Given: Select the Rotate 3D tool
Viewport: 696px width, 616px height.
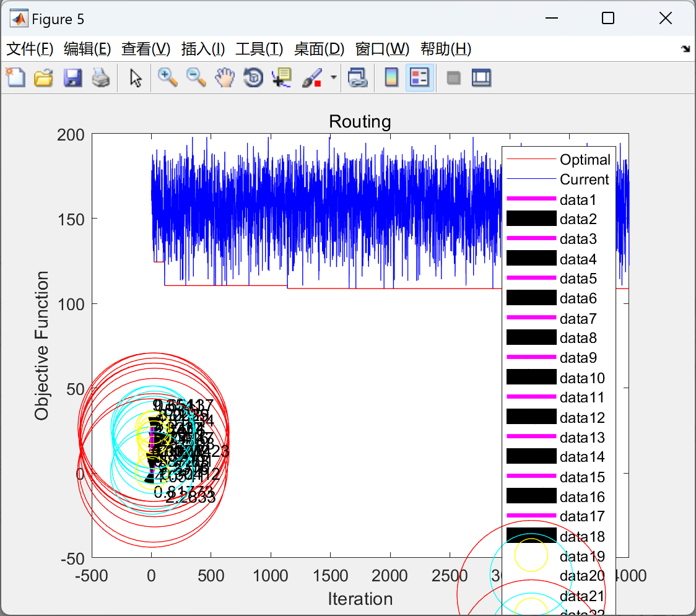Looking at the screenshot, I should coord(253,77).
